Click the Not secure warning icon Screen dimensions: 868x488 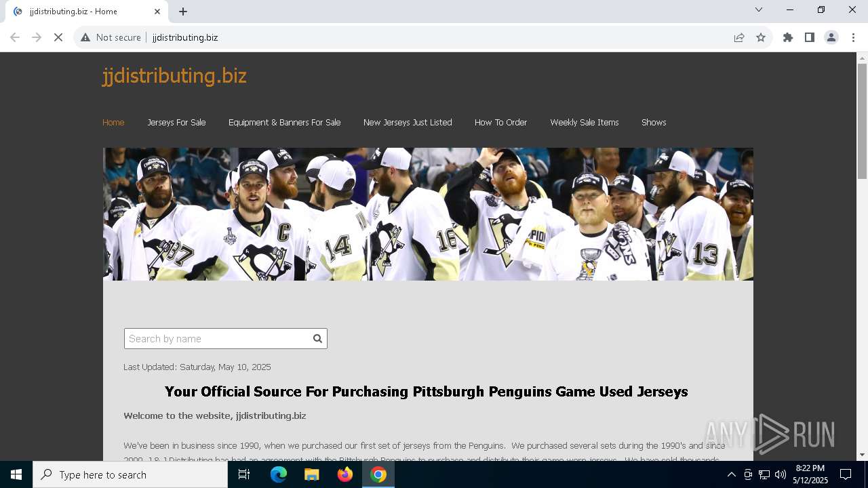click(x=85, y=37)
